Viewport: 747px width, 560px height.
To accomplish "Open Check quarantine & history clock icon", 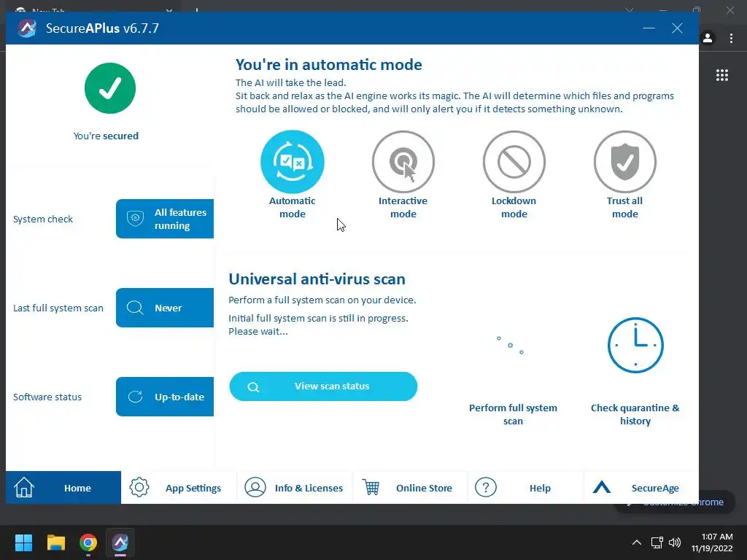I will click(x=635, y=345).
